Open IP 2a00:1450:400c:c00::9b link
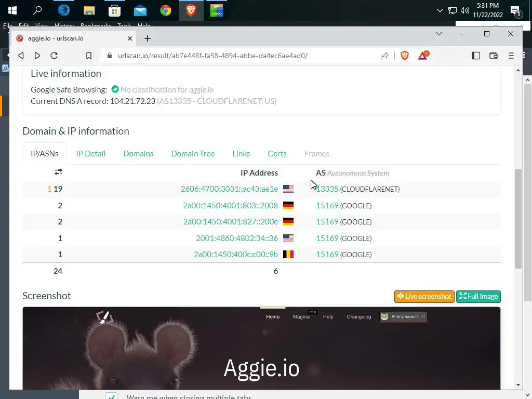This screenshot has width=532, height=399. [236, 255]
